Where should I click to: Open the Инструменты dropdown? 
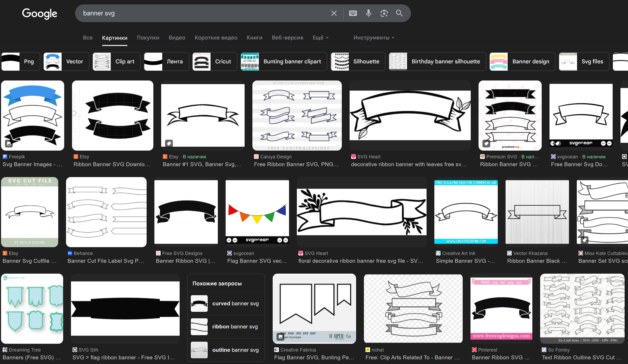374,38
